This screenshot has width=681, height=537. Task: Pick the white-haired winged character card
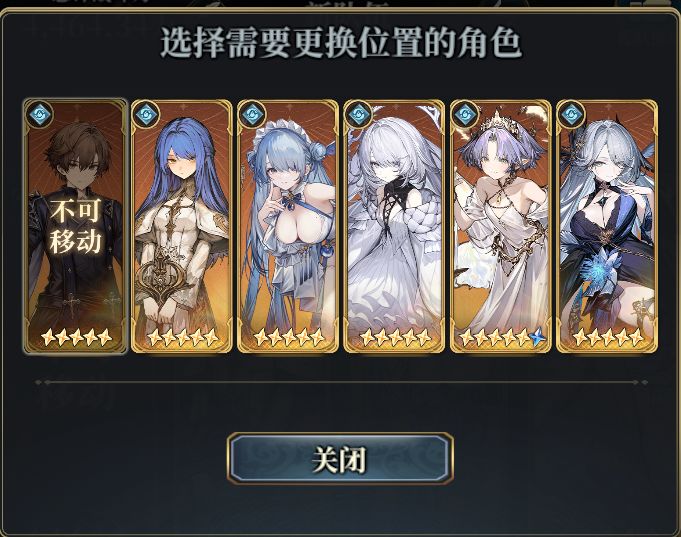(x=394, y=226)
